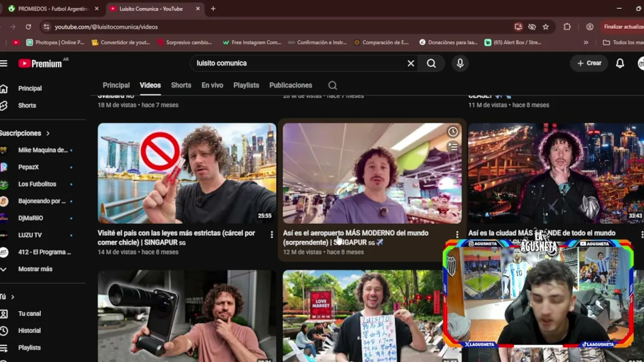Open the Confirmación e Instr... bookmark

point(317,43)
